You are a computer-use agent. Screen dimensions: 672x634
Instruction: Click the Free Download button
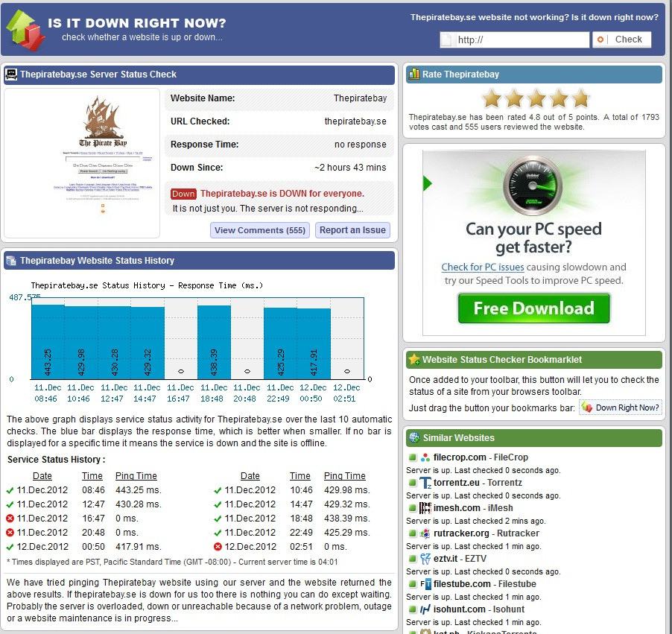click(x=533, y=307)
